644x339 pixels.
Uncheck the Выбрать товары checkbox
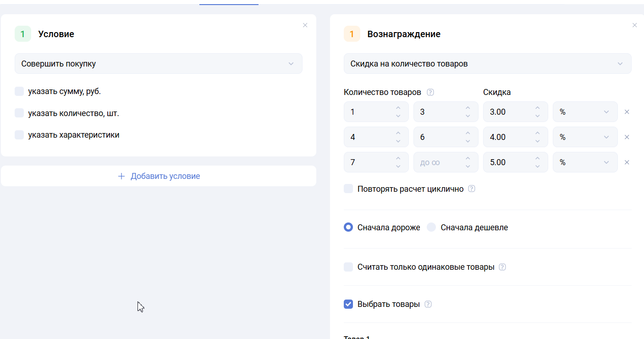point(348,304)
